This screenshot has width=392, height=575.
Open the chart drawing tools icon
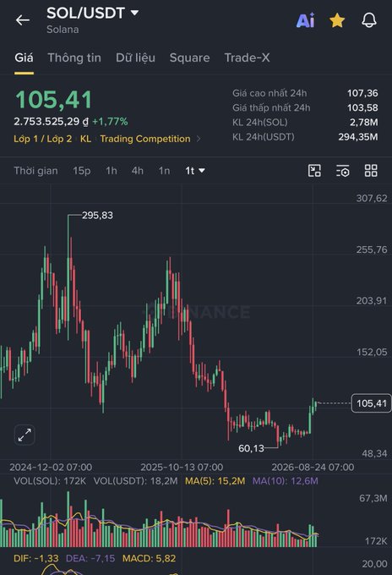click(314, 171)
